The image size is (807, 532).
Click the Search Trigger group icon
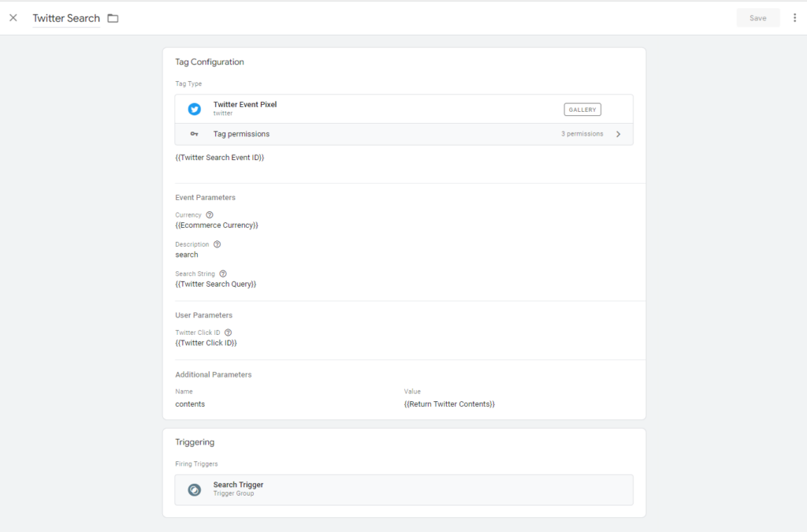tap(194, 489)
